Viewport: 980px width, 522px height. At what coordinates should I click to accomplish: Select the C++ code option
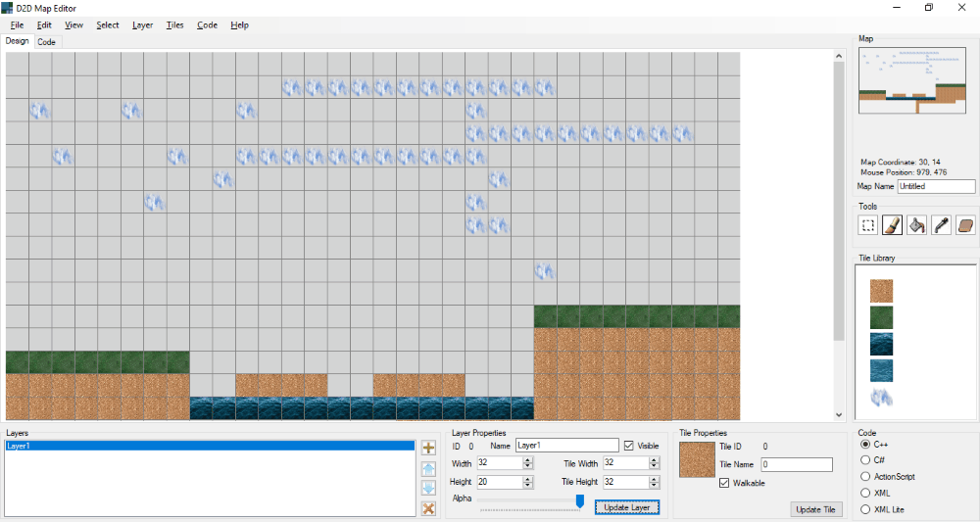[x=865, y=444]
